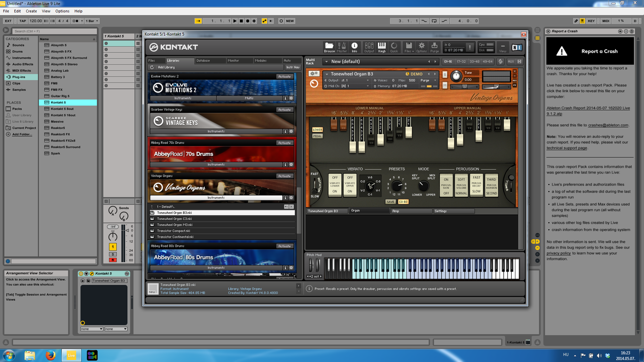The height and width of the screenshot is (362, 644).
Task: Click the Ableton record button
Action: pos(248,21)
